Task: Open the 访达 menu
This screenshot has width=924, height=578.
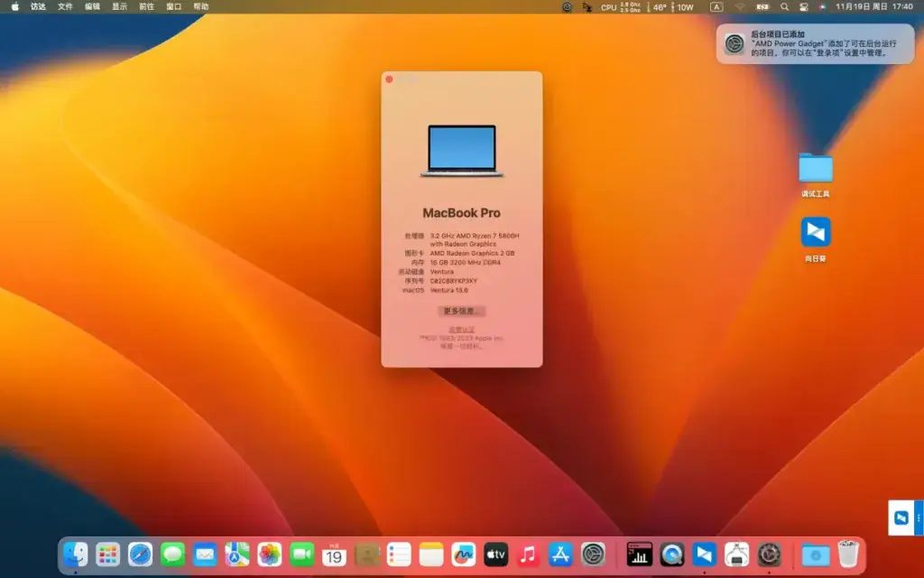Action: (x=38, y=7)
